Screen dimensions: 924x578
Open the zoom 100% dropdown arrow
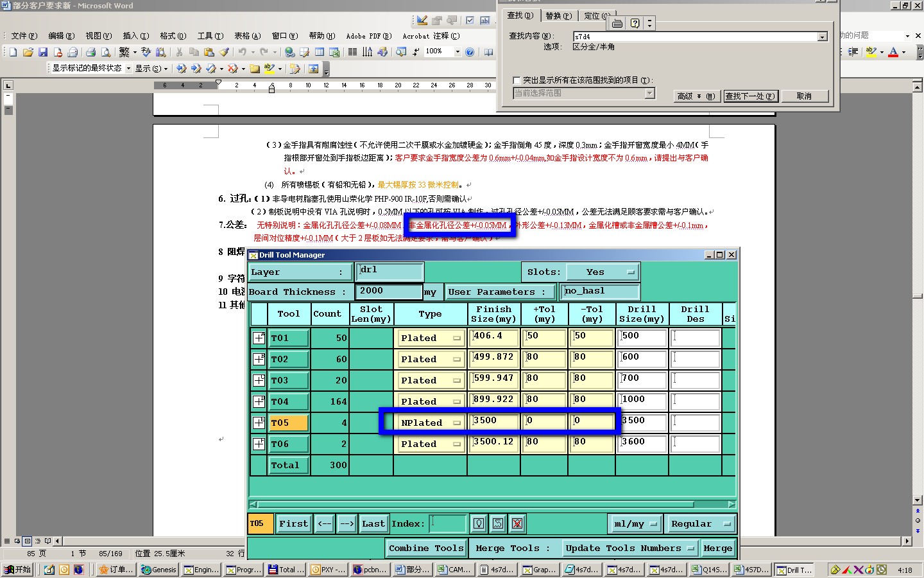point(458,52)
